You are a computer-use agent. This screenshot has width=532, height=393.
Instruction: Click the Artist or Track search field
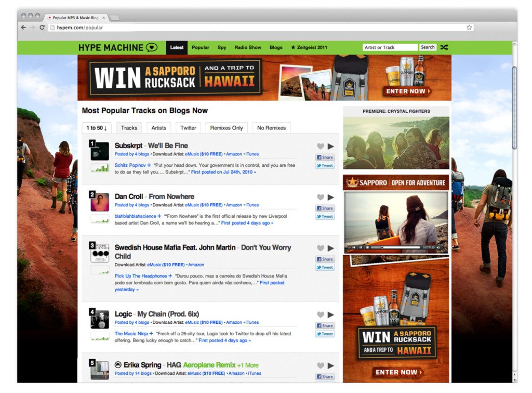[x=390, y=47]
